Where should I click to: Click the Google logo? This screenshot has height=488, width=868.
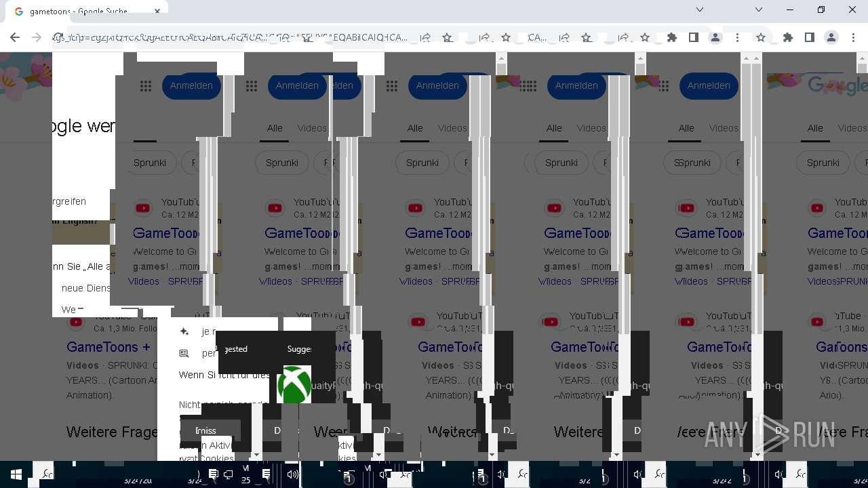[x=837, y=85]
